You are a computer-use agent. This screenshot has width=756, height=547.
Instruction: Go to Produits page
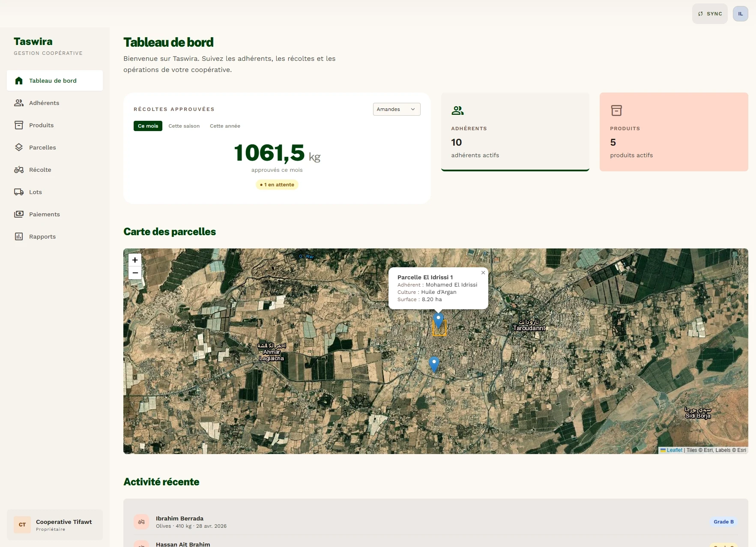55,125
